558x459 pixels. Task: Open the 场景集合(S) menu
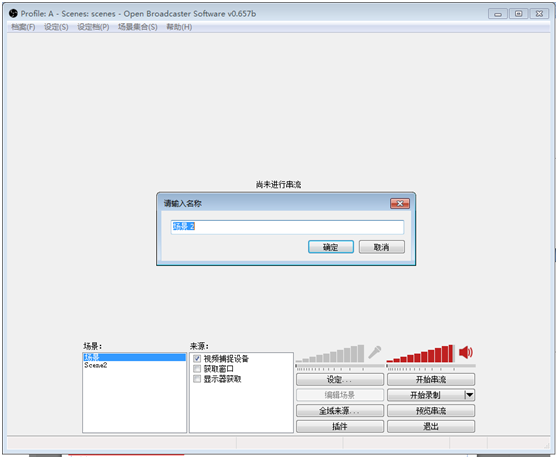(x=138, y=27)
